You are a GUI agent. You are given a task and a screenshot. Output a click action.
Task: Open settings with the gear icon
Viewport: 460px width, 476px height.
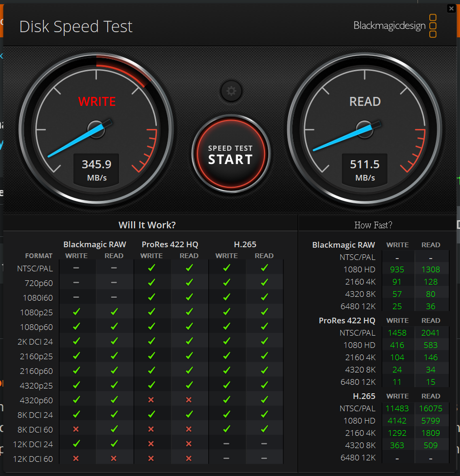point(231,91)
